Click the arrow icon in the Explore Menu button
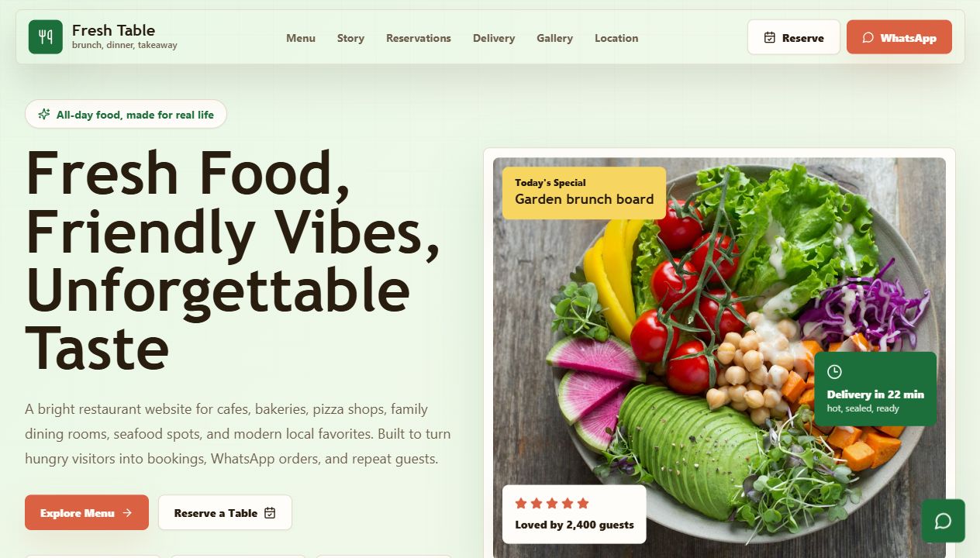The width and height of the screenshot is (980, 558). point(127,513)
